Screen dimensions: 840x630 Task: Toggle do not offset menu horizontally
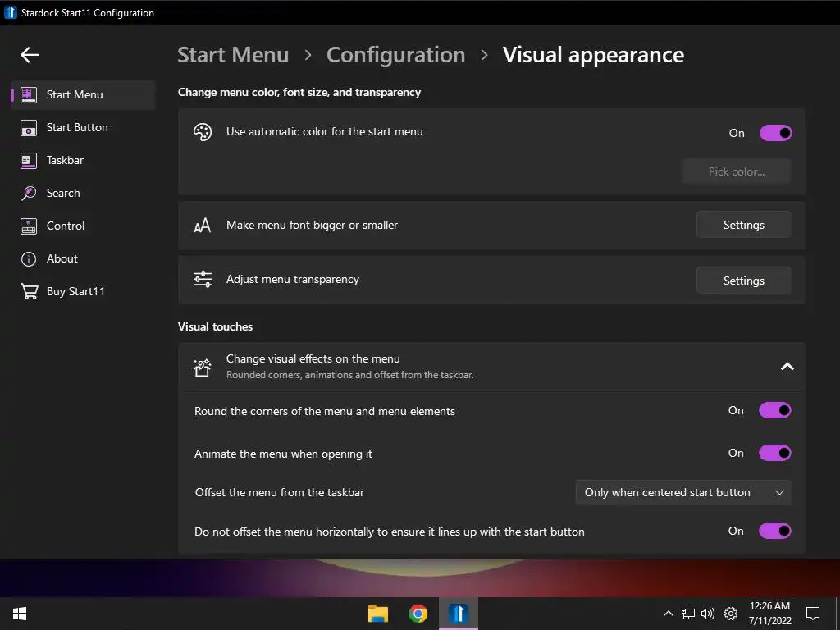(x=775, y=531)
